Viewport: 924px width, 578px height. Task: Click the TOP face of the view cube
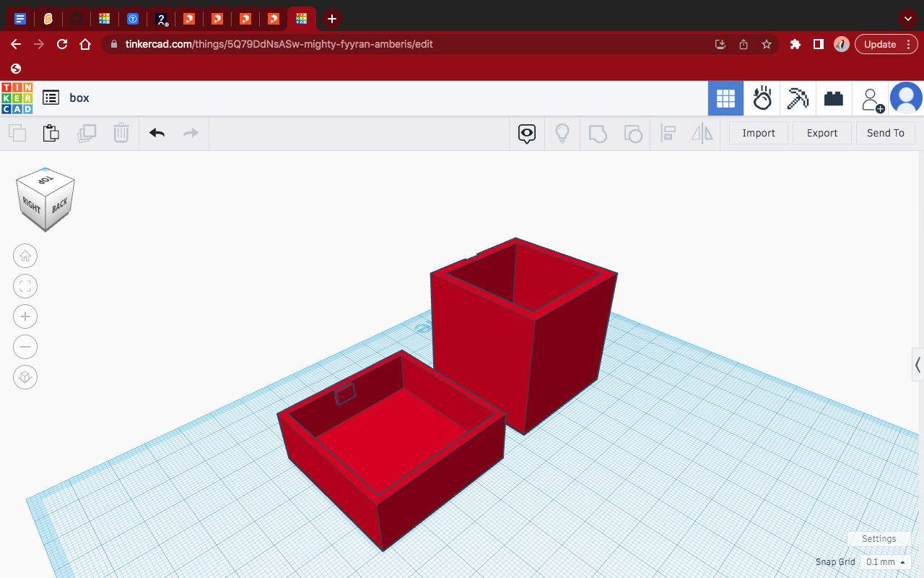[46, 180]
